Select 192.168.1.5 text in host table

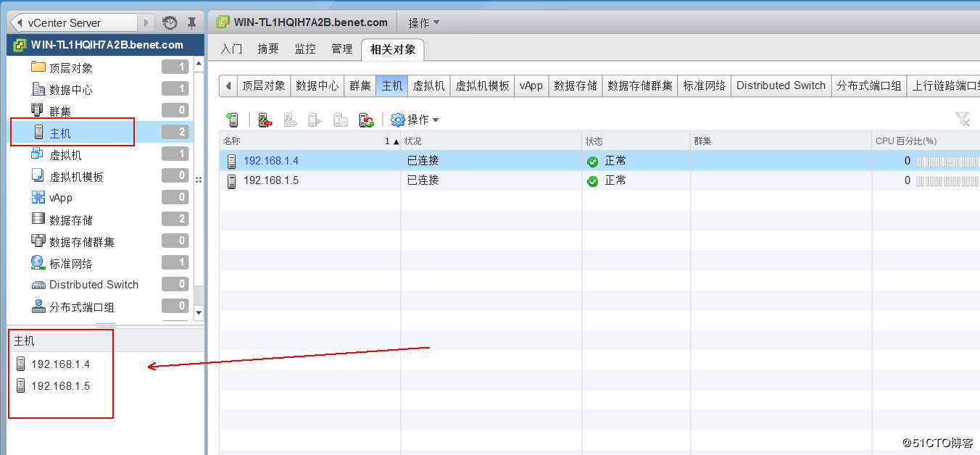pos(271,180)
